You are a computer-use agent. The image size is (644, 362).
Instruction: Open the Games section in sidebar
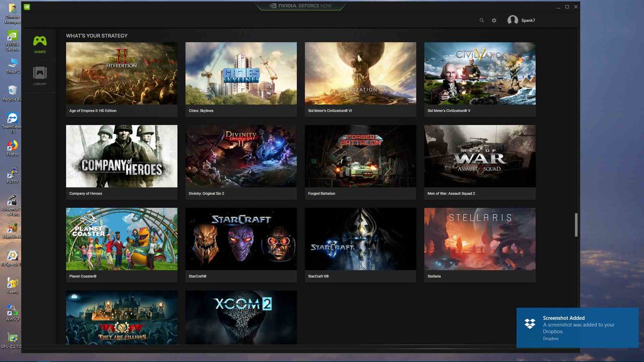click(40, 44)
